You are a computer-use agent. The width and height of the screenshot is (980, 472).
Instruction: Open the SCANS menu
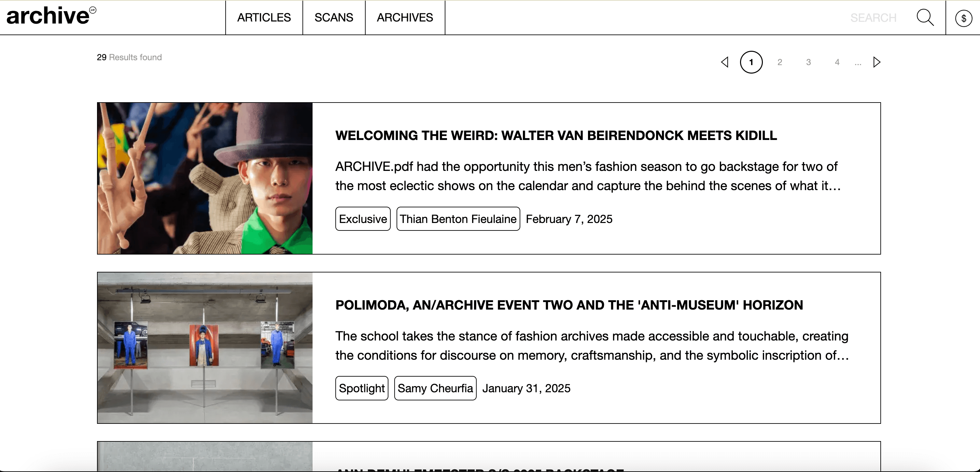coord(334,17)
